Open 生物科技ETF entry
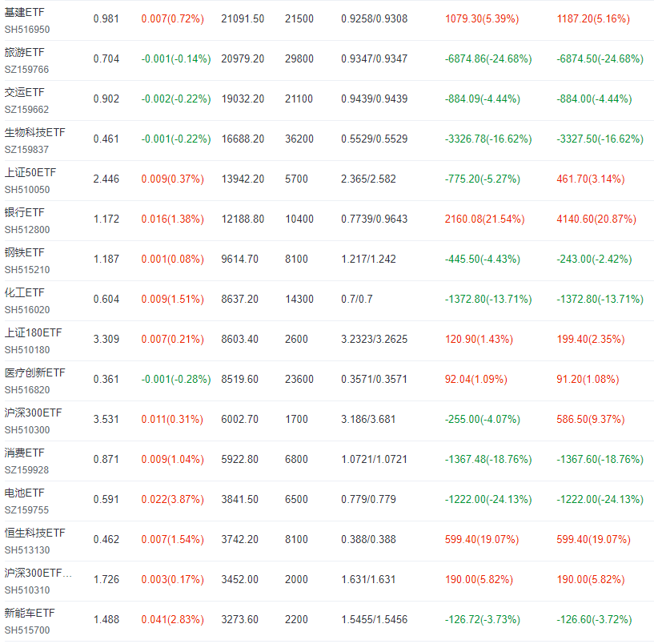The width and height of the screenshot is (654, 644). (34, 133)
